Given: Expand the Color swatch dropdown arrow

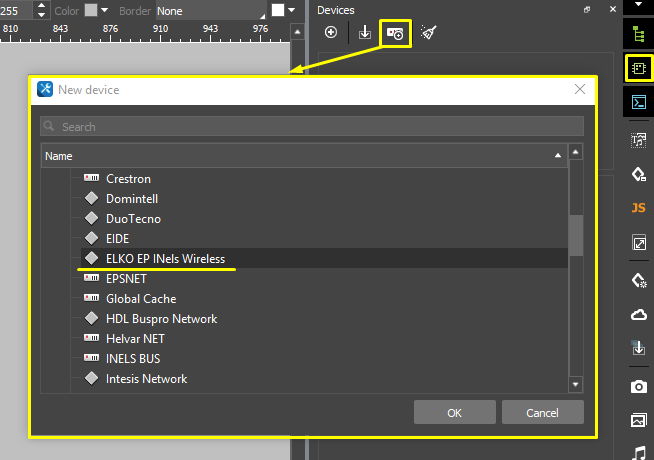Looking at the screenshot, I should click(104, 11).
